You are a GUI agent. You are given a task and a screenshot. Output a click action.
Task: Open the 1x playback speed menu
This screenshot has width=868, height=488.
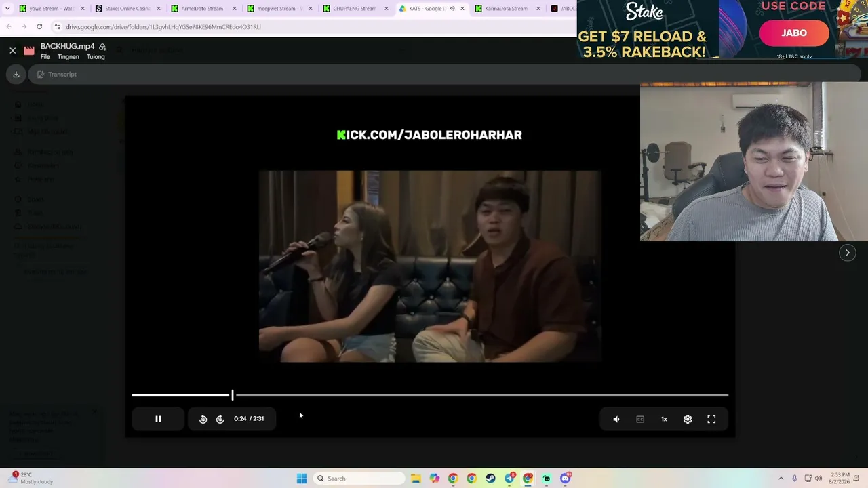click(x=664, y=419)
